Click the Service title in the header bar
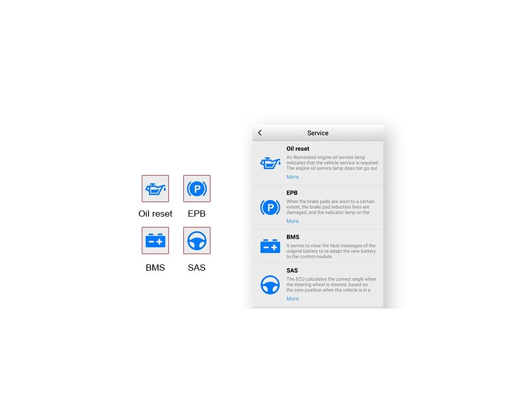The width and height of the screenshot is (532, 399). click(x=318, y=133)
